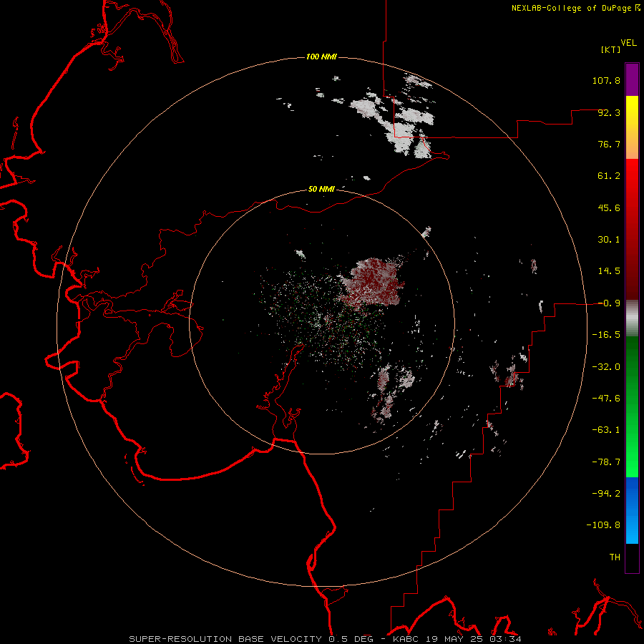Click the VEL legend title
Screen dimensions: 644x644
tap(628, 43)
